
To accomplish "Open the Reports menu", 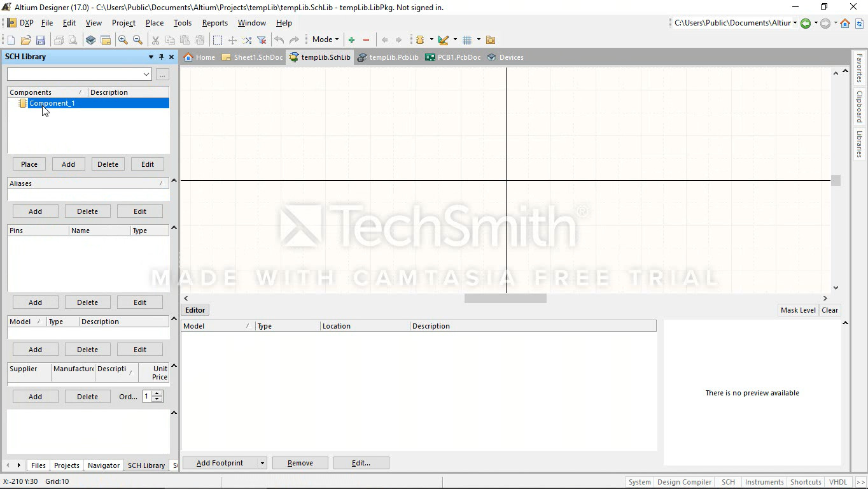I will 214,23.
